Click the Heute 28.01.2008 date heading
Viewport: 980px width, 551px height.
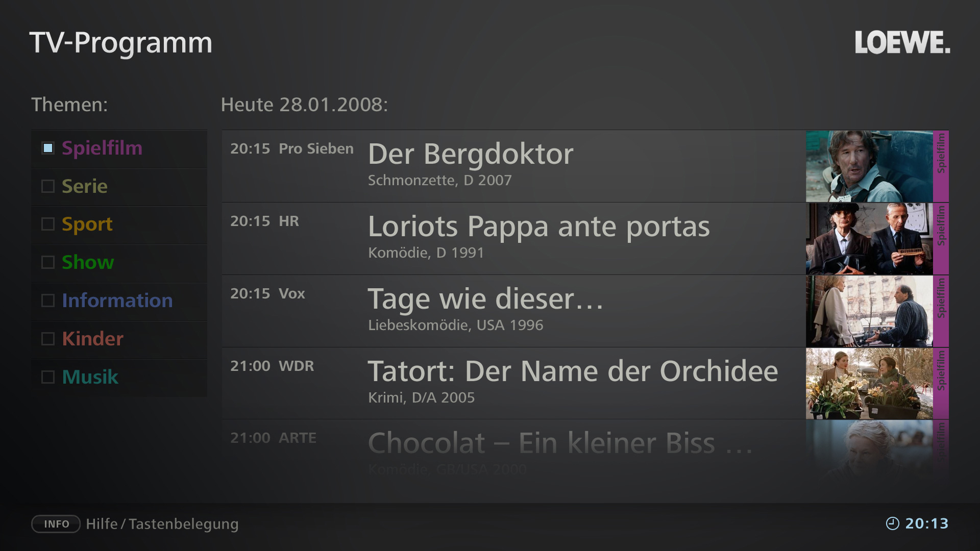pyautogui.click(x=304, y=105)
